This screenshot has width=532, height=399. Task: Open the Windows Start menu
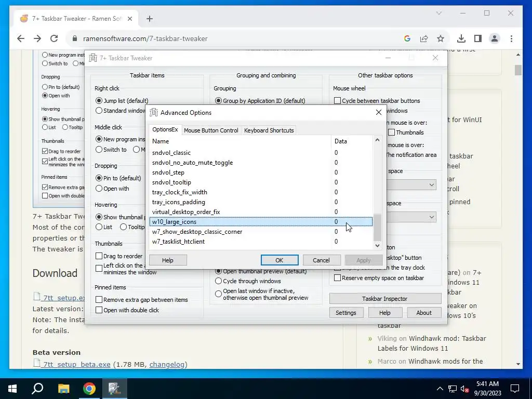pyautogui.click(x=12, y=389)
